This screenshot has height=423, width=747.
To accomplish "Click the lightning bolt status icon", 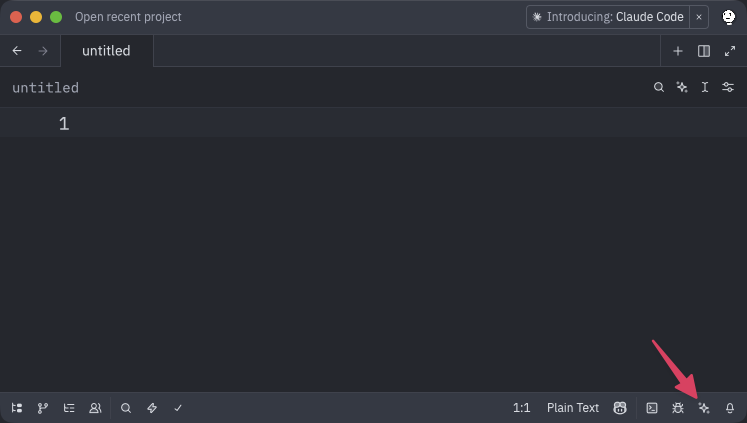I will (x=152, y=408).
